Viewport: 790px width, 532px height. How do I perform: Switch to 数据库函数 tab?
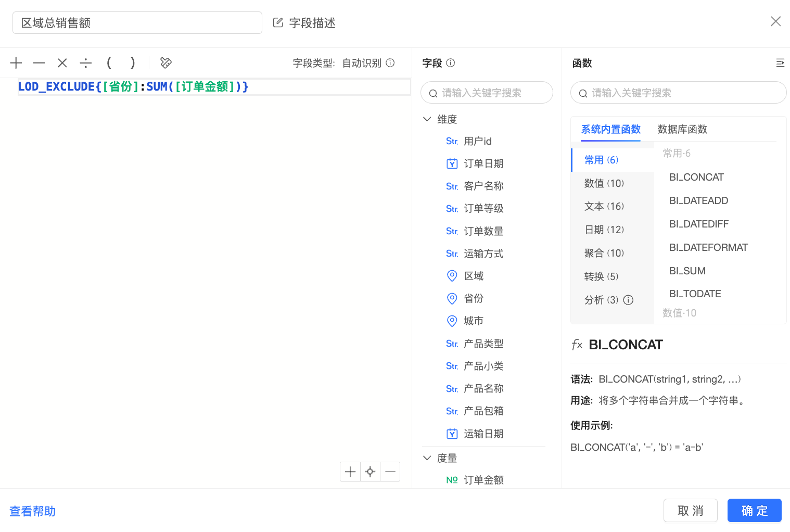pyautogui.click(x=682, y=129)
